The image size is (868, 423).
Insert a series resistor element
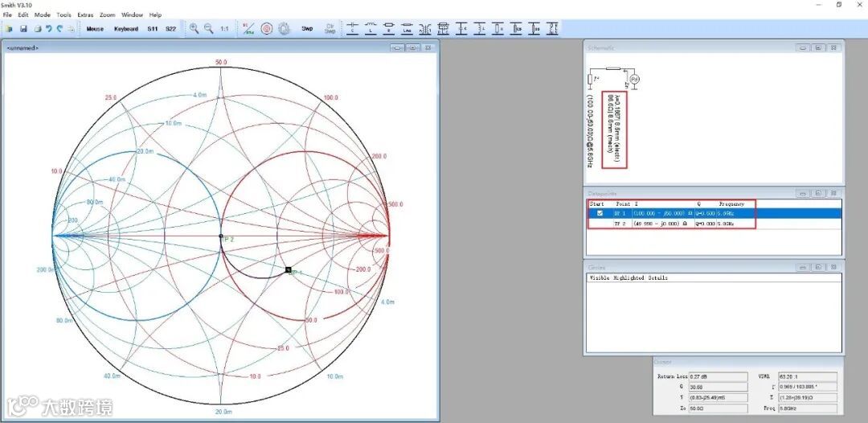[x=389, y=28]
